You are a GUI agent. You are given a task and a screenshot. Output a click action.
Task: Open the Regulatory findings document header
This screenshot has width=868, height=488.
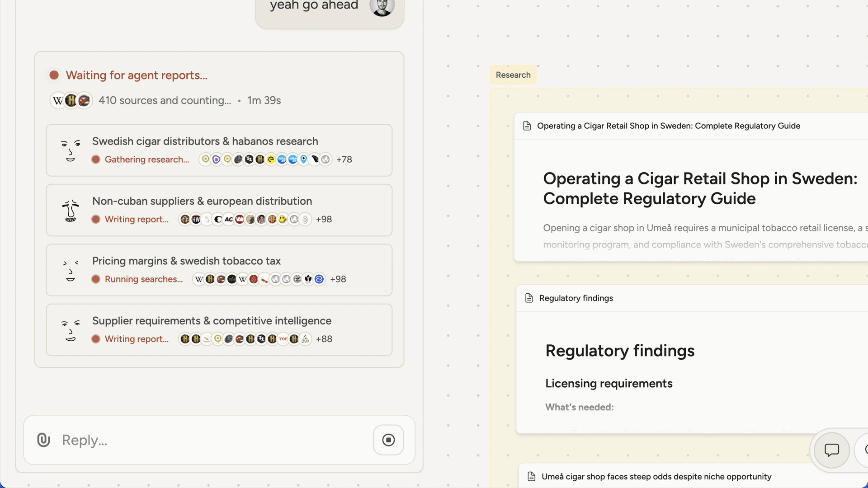576,298
